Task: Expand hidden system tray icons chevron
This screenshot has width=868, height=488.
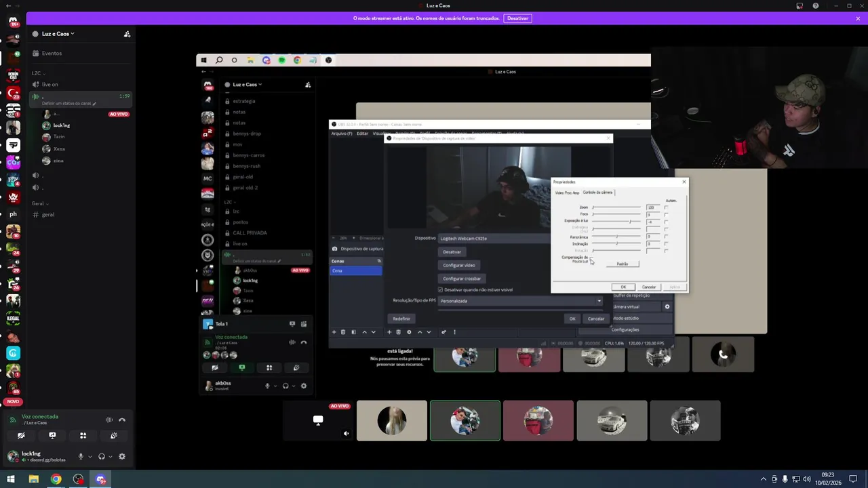Action: click(763, 479)
